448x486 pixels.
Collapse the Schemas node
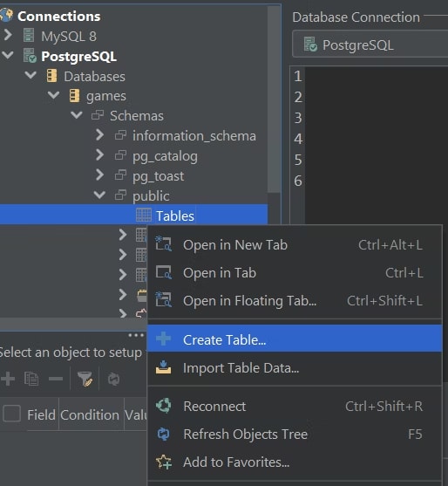pos(77,115)
